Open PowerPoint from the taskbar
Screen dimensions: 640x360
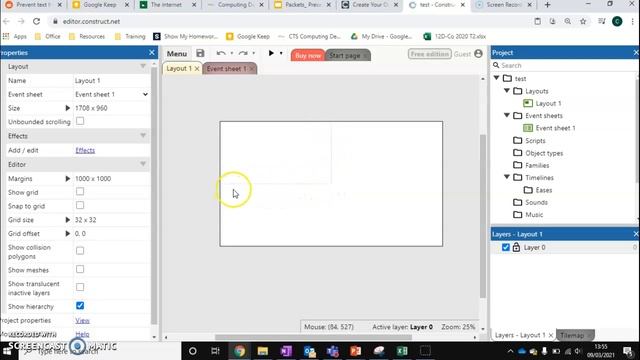[x=356, y=351]
